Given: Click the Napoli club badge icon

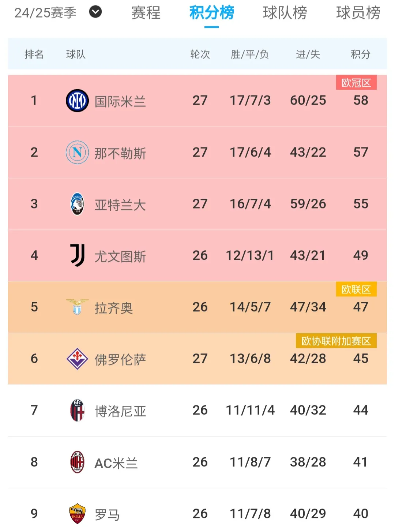Looking at the screenshot, I should [77, 152].
